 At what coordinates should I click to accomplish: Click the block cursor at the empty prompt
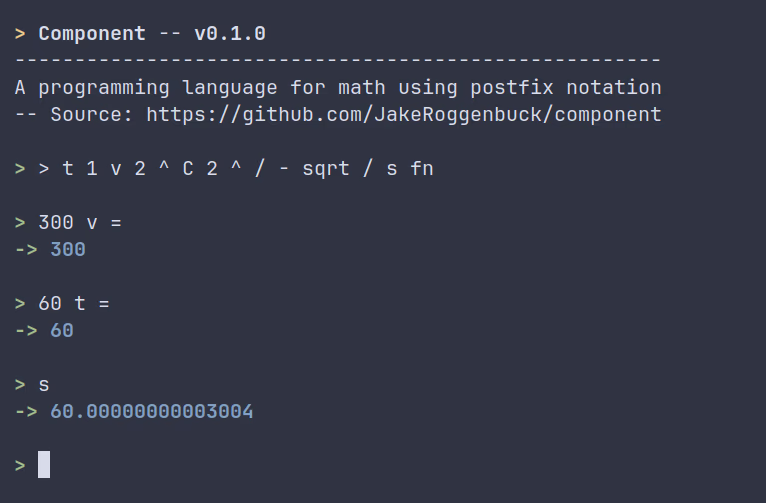pos(44,465)
